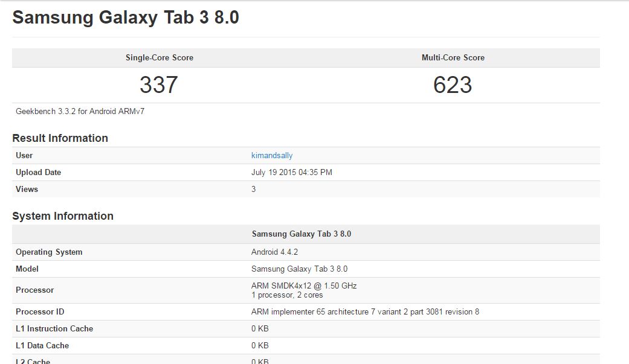This screenshot has width=629, height=364.
Task: Click the single-core score value 337
Action: [159, 85]
